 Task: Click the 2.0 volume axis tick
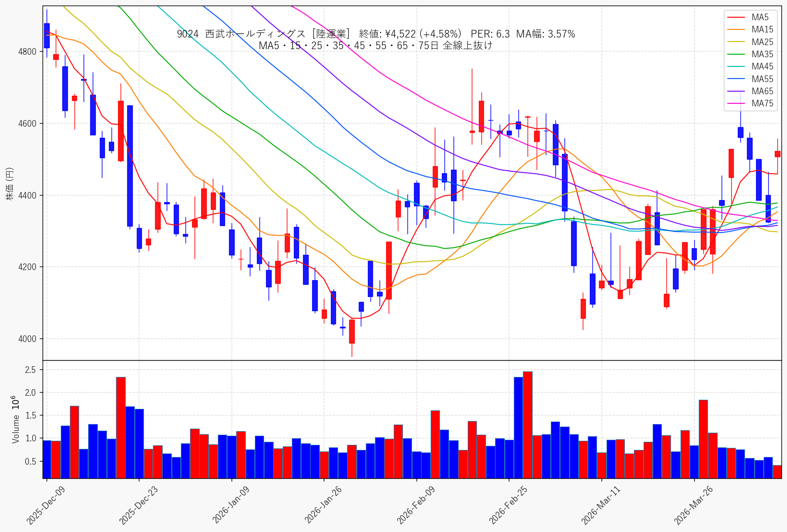point(30,393)
